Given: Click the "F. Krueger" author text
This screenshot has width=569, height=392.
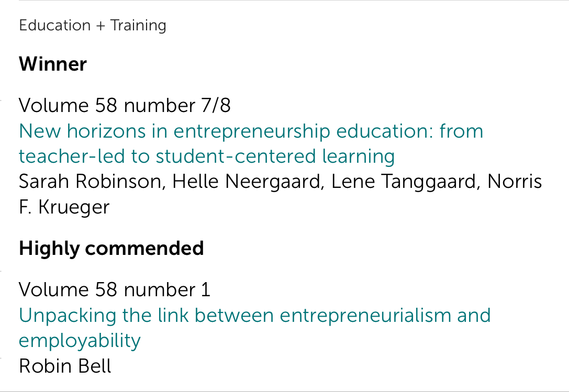Looking at the screenshot, I should 64,207.
